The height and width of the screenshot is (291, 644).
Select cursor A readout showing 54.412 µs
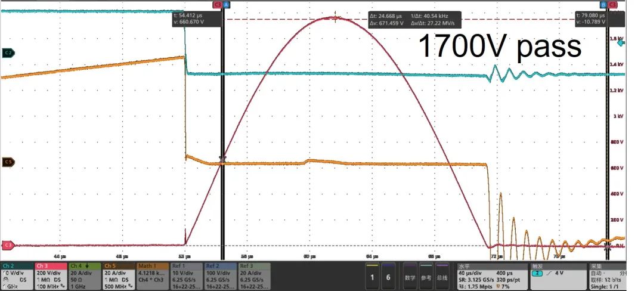197,19
